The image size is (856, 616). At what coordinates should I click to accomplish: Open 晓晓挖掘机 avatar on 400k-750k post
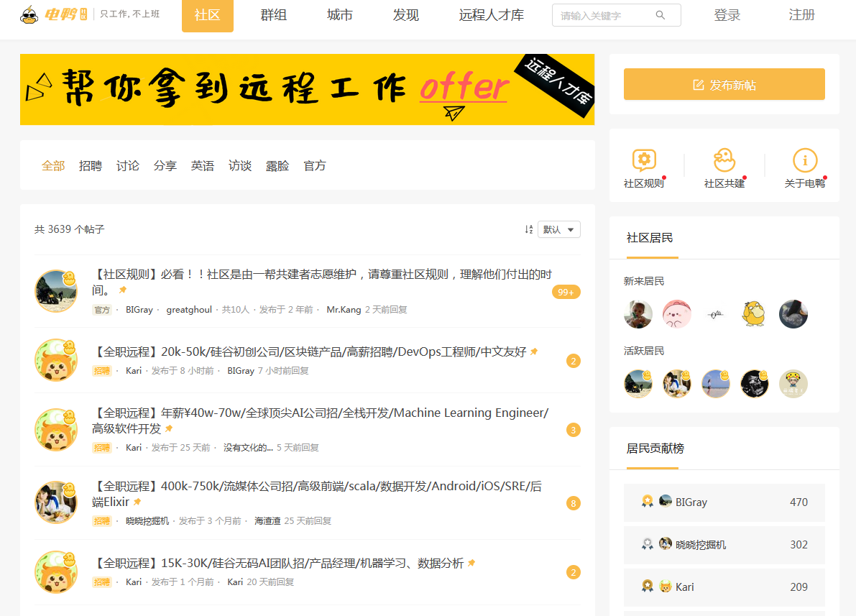[55, 502]
